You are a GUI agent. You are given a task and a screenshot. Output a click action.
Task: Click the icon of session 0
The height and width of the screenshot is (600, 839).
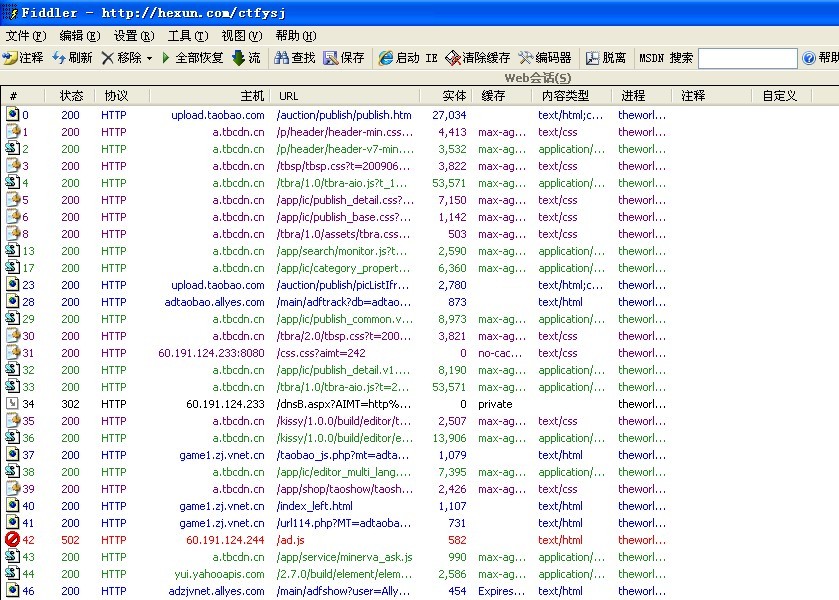pos(12,114)
